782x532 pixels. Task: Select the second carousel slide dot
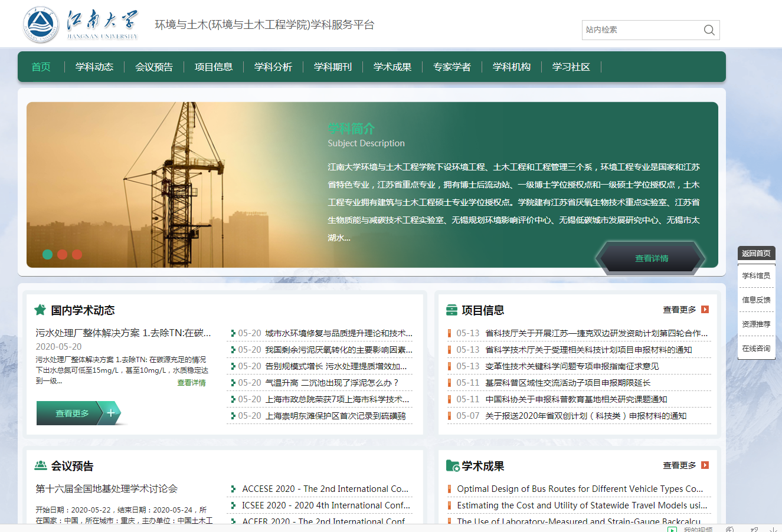(x=63, y=254)
